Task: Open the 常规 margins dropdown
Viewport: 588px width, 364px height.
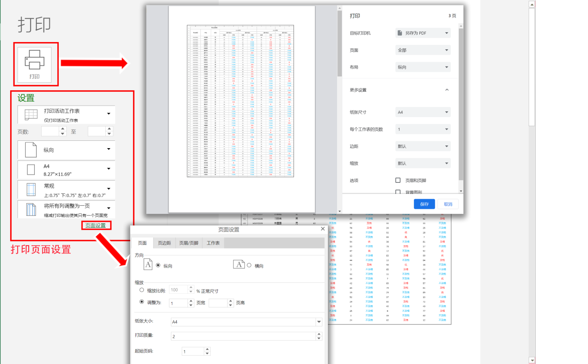Action: click(x=66, y=190)
